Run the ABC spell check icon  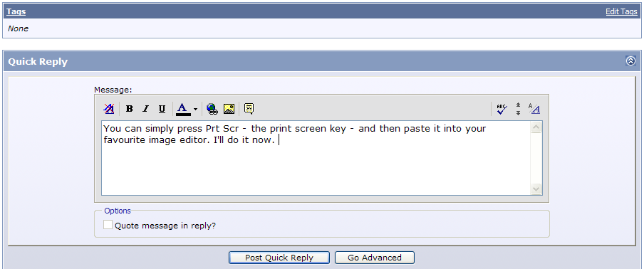pyautogui.click(x=502, y=109)
